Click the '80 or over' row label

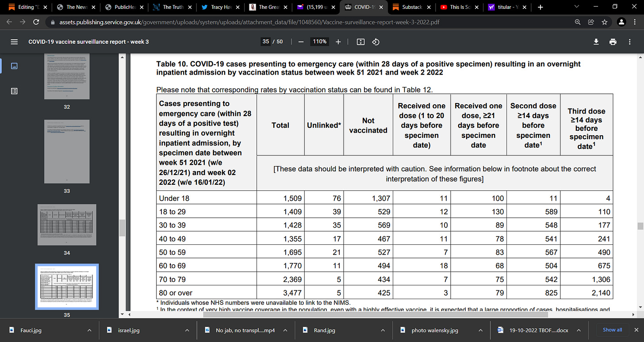[x=176, y=293]
